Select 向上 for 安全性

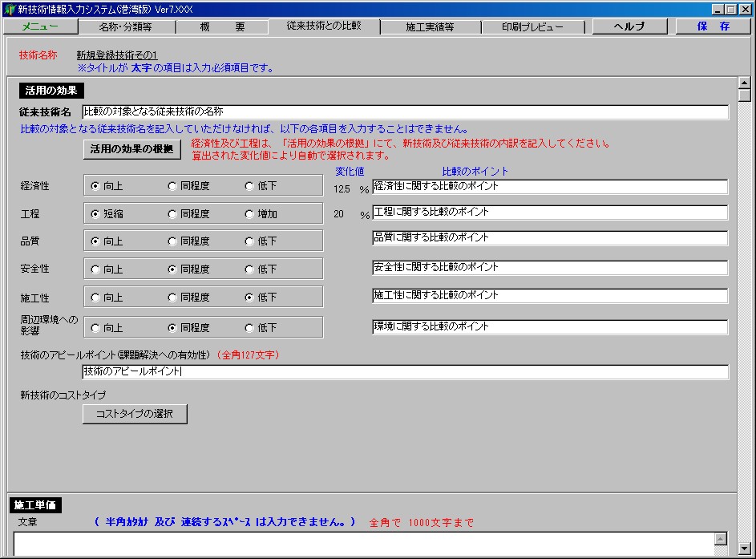pos(95,270)
